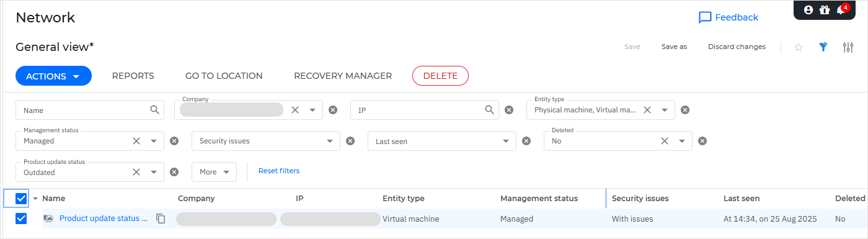Click the Save view button
868x239 pixels.
coord(632,47)
